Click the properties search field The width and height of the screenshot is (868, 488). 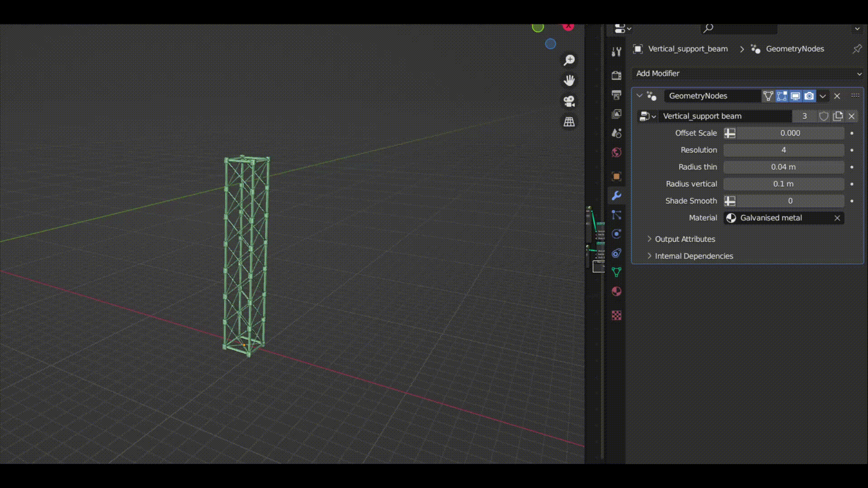point(739,28)
